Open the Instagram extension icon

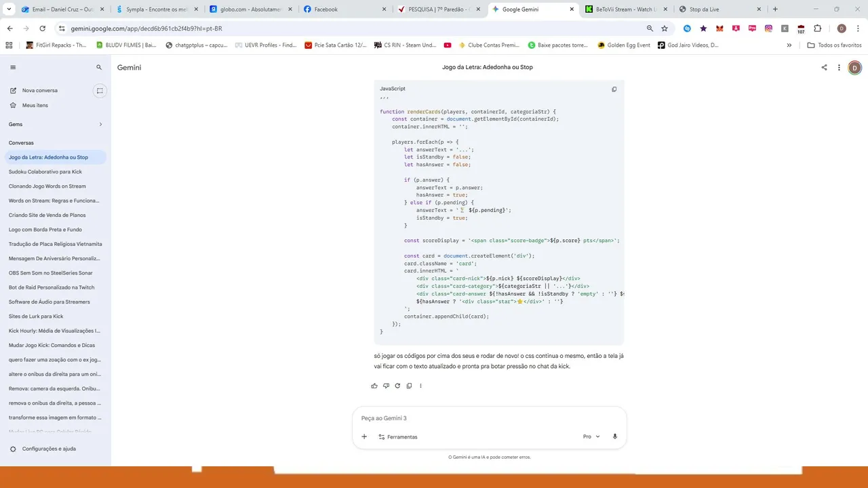pos(768,28)
